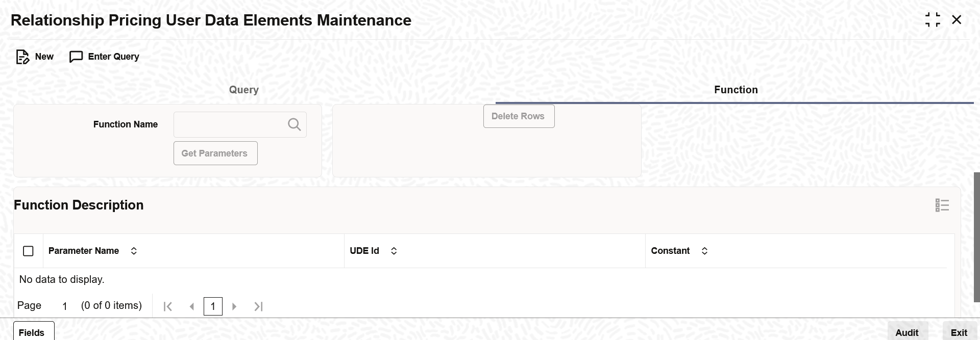Viewport: 980px width, 340px height.
Task: Switch to the Function tab
Action: (x=736, y=90)
